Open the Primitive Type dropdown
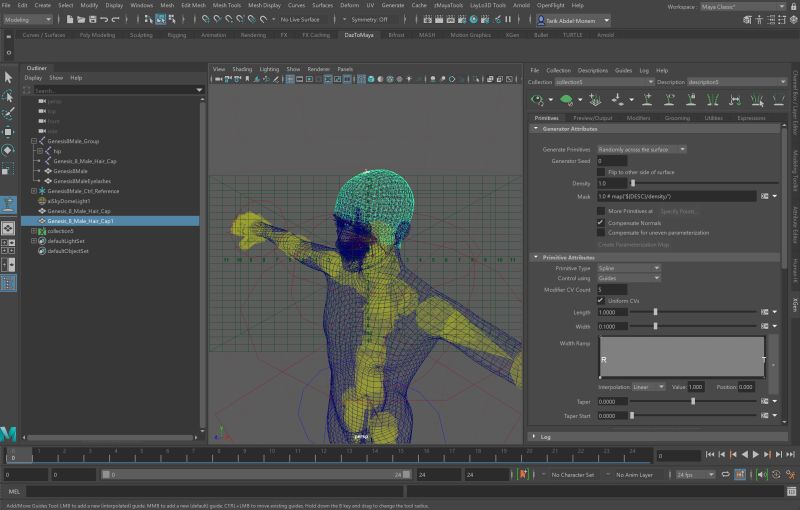Screen dimensions: 800x510 (x=629, y=268)
